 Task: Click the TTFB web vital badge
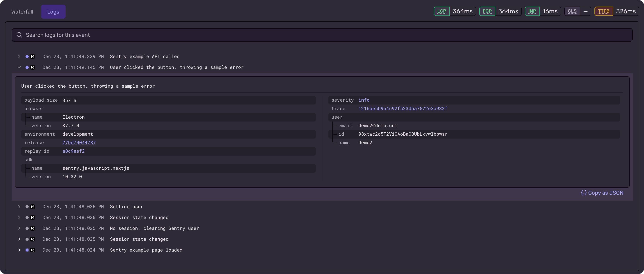coord(604,11)
